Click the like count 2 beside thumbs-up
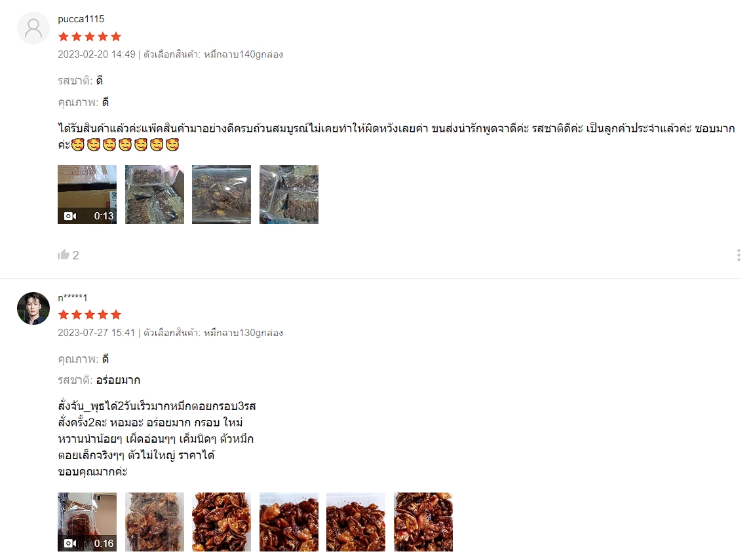Viewport: 751px width, 560px height. tap(75, 255)
